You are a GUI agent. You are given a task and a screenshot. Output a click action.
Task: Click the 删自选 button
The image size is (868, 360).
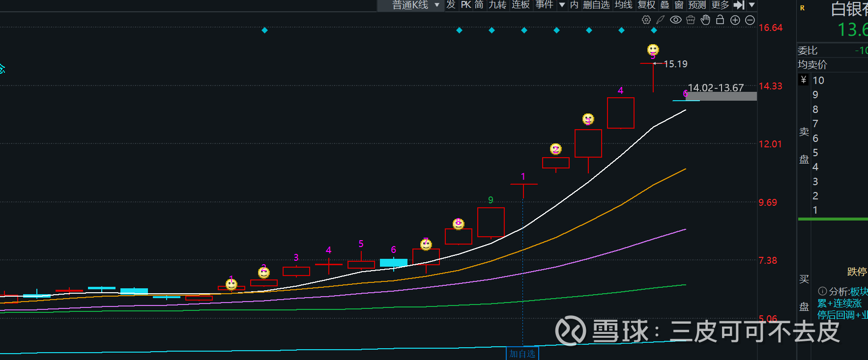click(x=596, y=5)
